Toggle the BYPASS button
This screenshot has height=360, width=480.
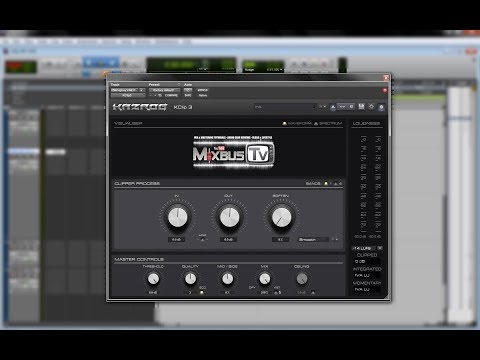(203, 90)
